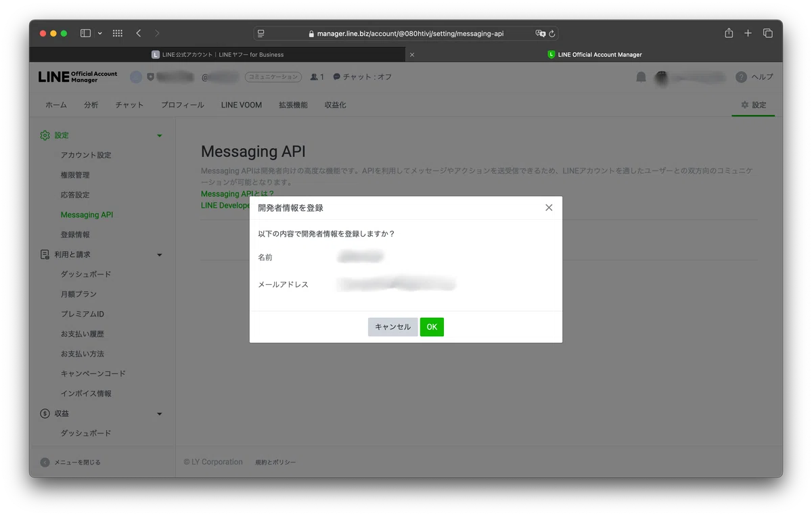Screen dimensions: 812x516
Task: Open the ホーム tab
Action: point(56,105)
